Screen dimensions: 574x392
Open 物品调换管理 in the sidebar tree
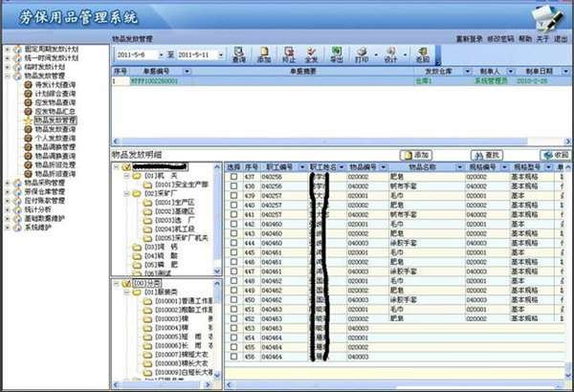coord(55,147)
